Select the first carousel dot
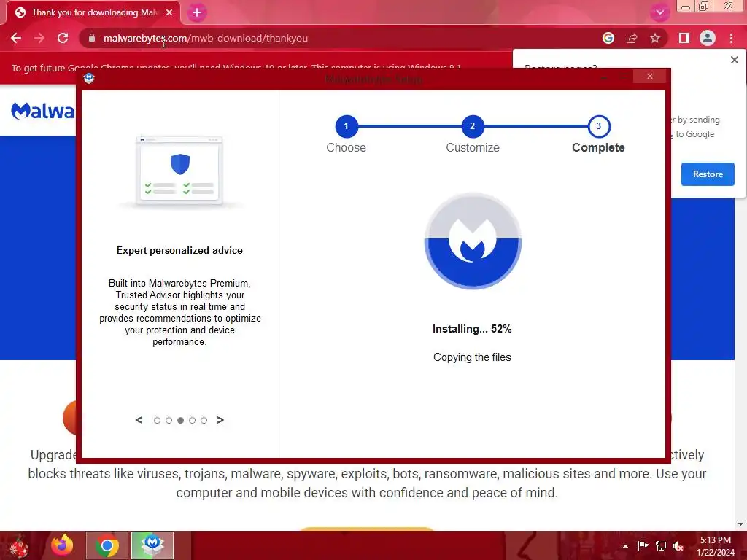This screenshot has height=560, width=747. pyautogui.click(x=158, y=421)
